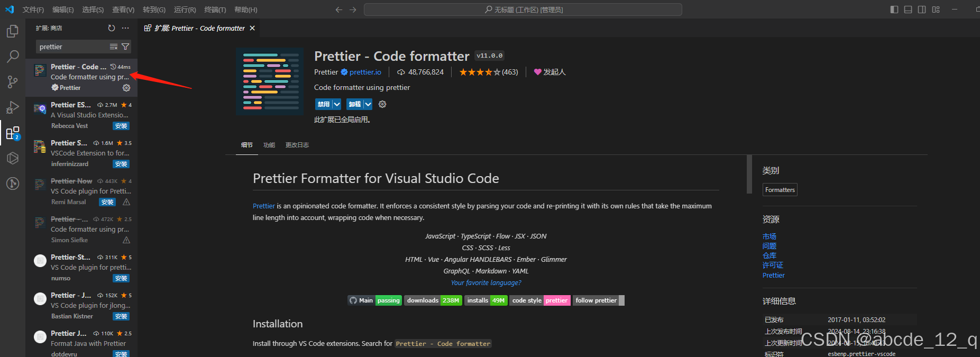Open the 选择(S) menu
980x357 pixels.
pos(93,10)
